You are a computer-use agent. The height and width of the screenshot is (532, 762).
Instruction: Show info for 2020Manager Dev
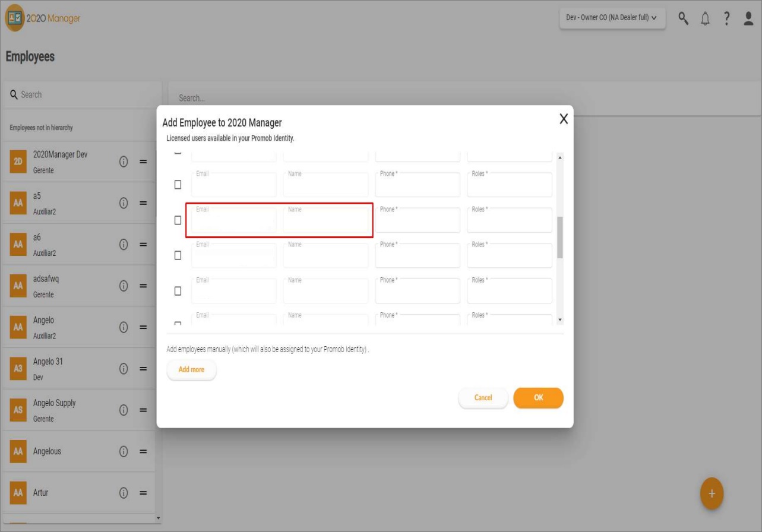pos(124,161)
